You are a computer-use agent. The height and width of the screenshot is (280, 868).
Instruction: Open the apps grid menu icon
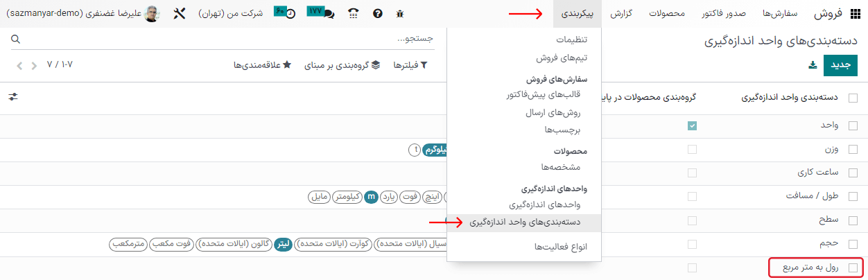coord(854,13)
